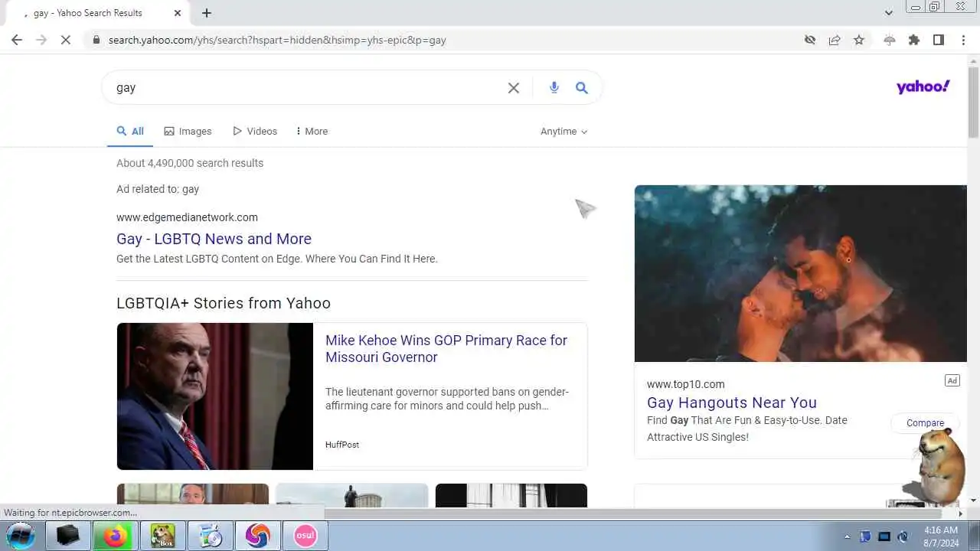Expand the More search options
Image resolution: width=980 pixels, height=551 pixels.
pos(312,132)
